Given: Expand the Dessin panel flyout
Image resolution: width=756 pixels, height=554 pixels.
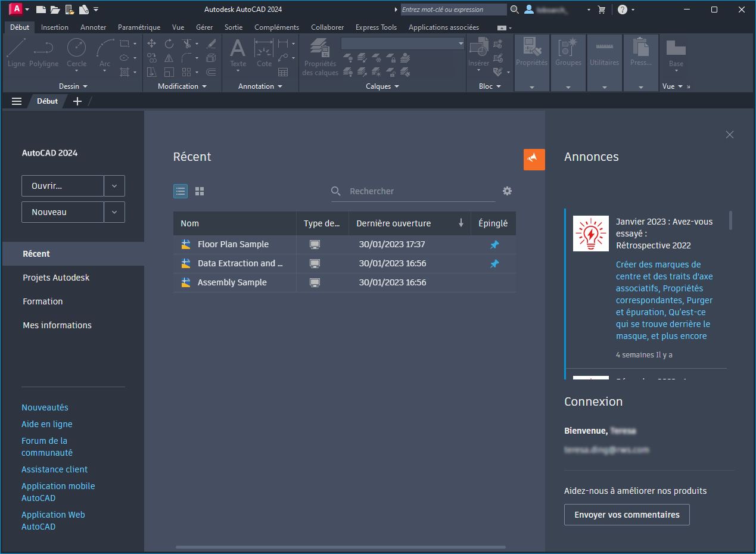Looking at the screenshot, I should point(73,86).
